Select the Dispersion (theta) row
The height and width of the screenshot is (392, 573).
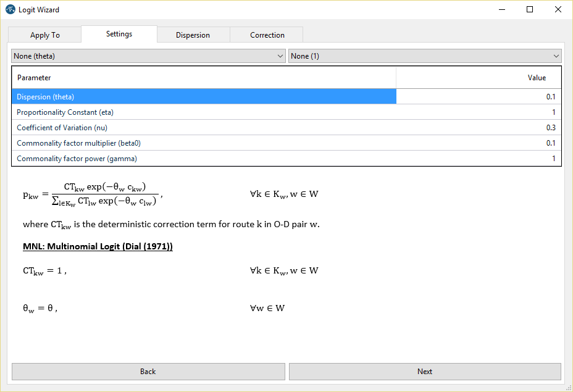[204, 97]
